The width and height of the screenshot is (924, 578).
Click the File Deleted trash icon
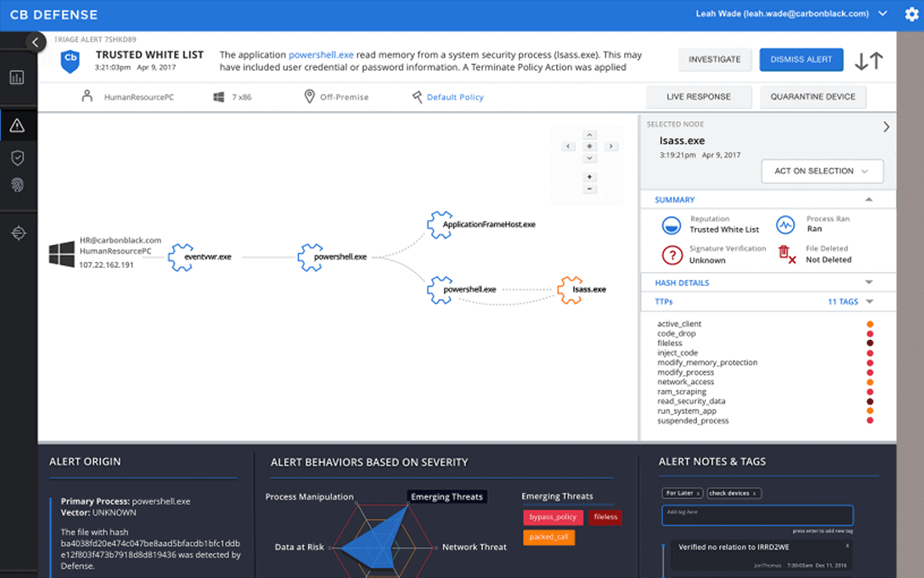click(786, 255)
